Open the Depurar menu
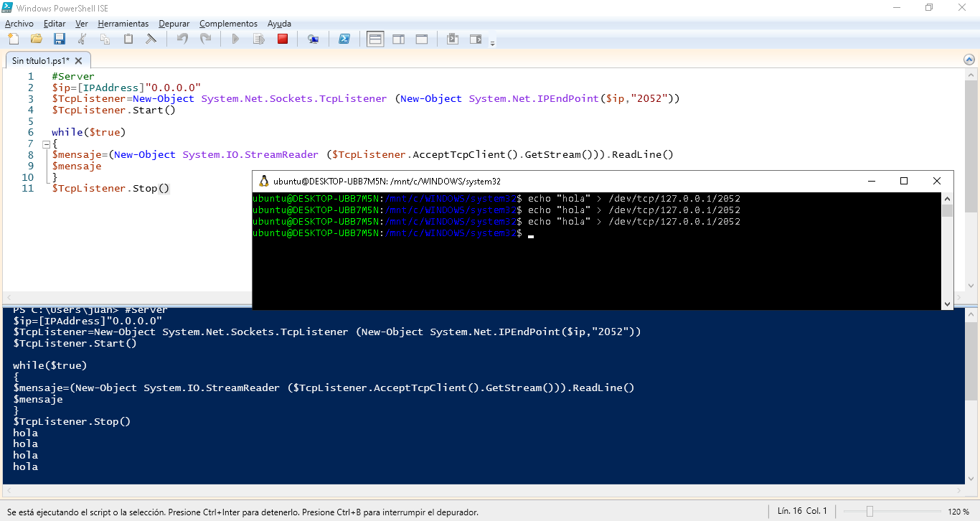This screenshot has width=980, height=521. click(174, 24)
